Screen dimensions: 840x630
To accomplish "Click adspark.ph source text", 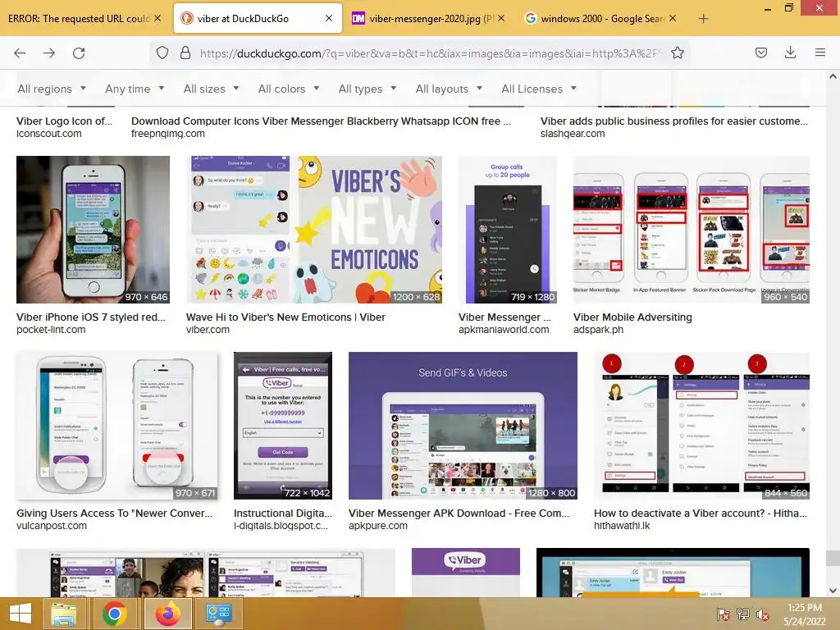I will pyautogui.click(x=598, y=330).
